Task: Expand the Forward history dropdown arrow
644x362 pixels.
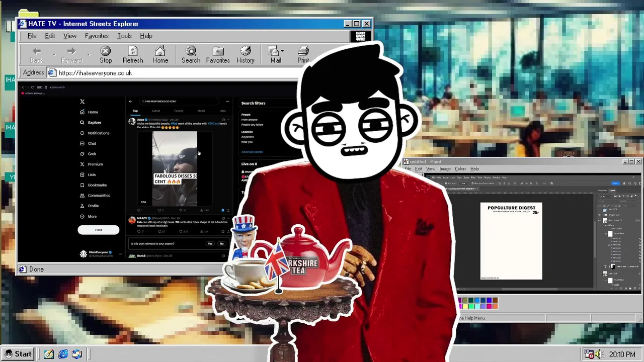Action: pos(89,54)
